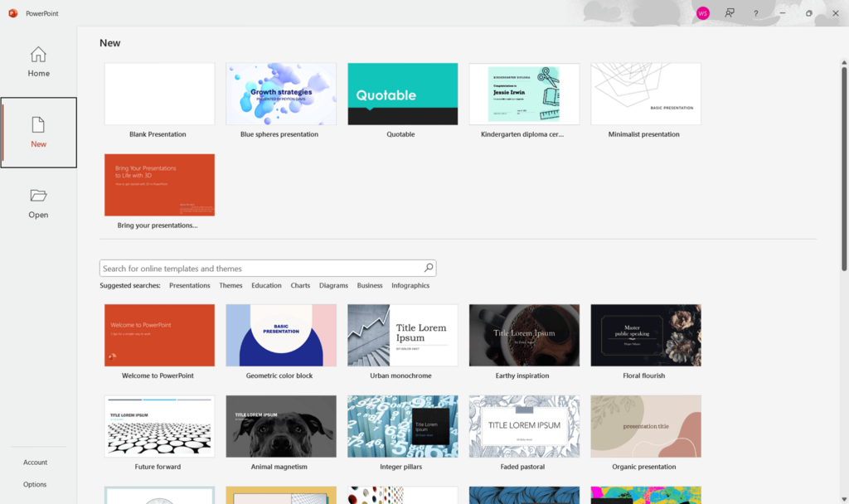
Task: Open Help with the question mark icon
Action: [755, 13]
